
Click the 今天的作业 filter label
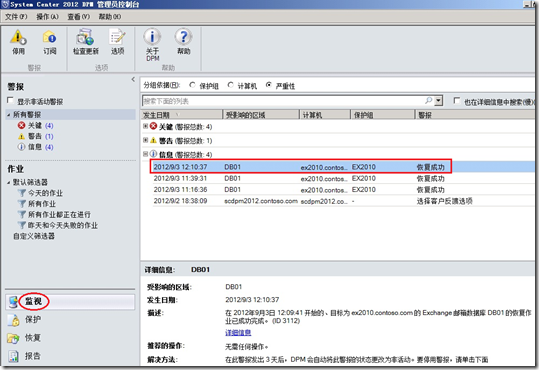point(45,193)
